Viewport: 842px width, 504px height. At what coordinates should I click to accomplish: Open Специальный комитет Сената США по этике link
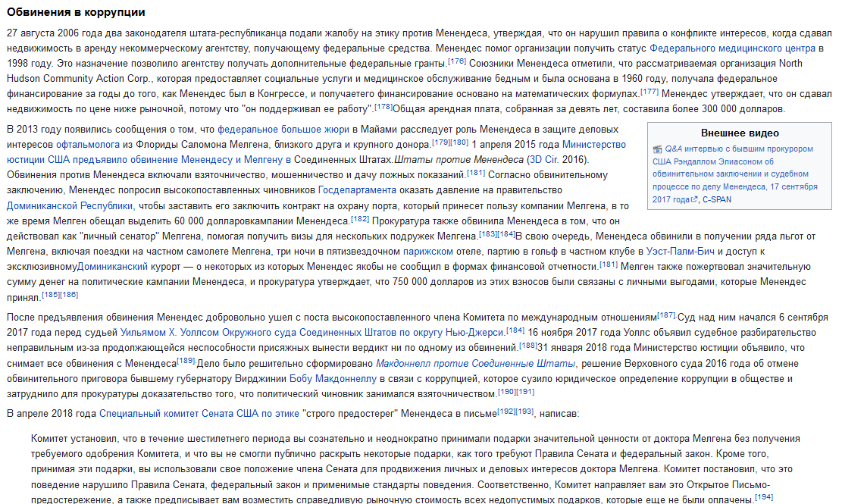click(x=199, y=414)
